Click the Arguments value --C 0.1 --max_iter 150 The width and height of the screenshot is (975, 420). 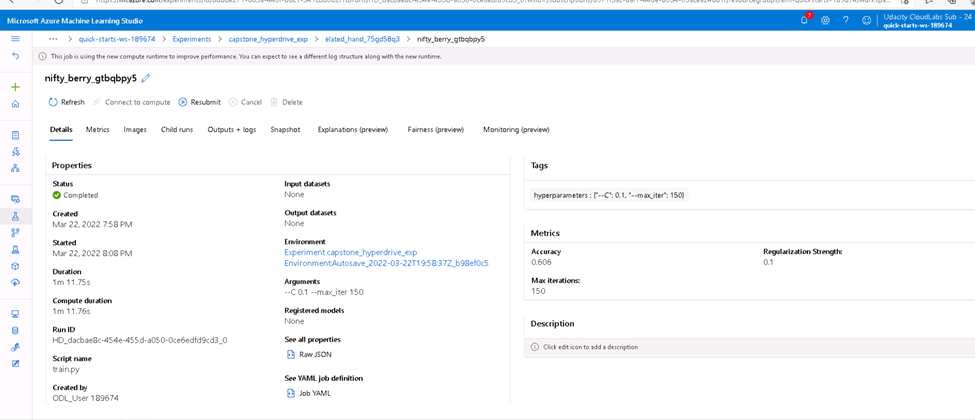coord(323,292)
